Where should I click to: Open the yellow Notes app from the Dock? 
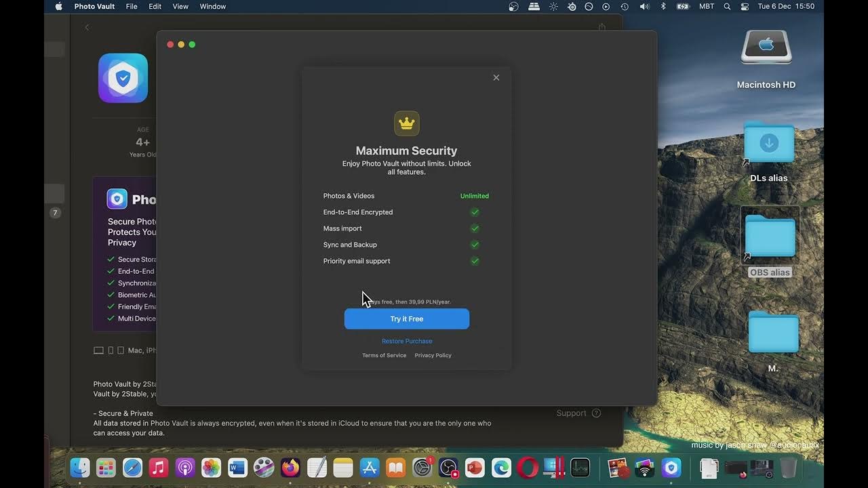point(343,467)
